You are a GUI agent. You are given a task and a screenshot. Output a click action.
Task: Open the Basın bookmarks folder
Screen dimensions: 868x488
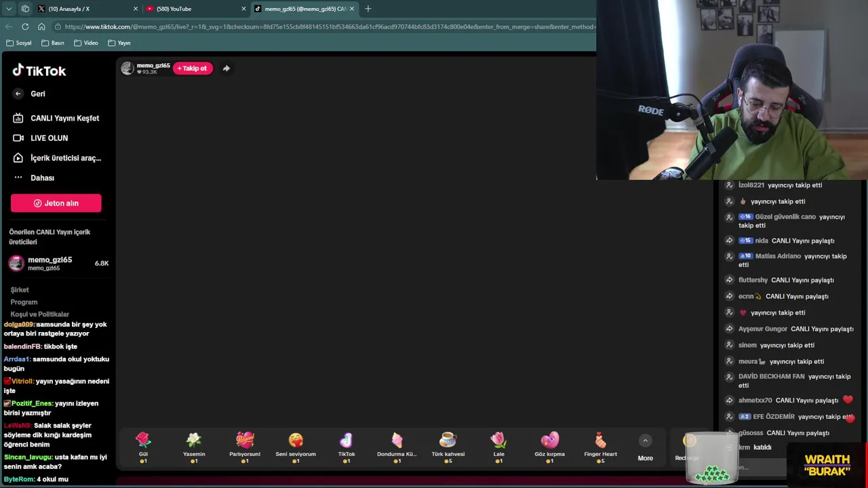click(x=53, y=43)
